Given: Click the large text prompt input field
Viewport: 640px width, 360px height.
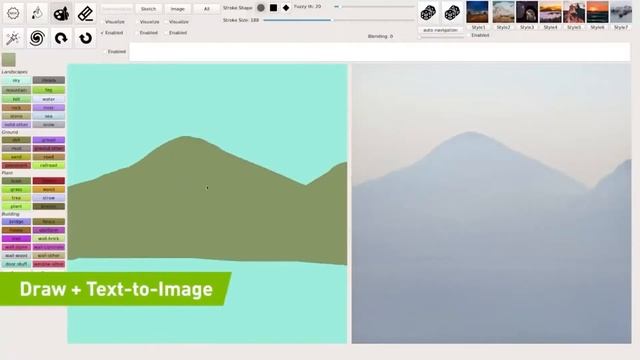Looking at the screenshot, I should click(x=380, y=52).
